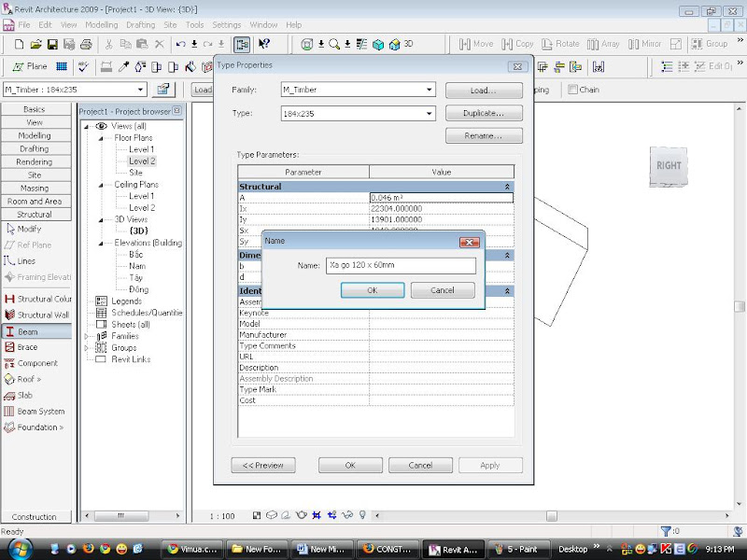Collapse the Identity Data group chevron

click(507, 291)
